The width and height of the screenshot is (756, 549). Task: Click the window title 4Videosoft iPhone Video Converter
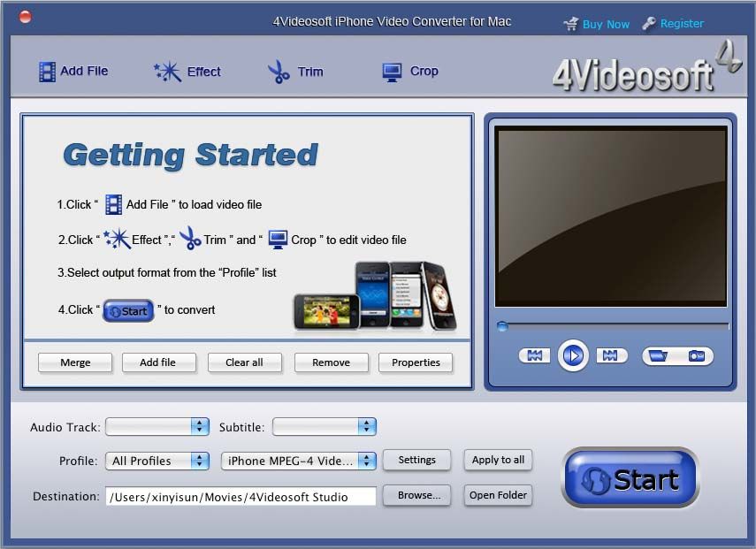pos(392,21)
